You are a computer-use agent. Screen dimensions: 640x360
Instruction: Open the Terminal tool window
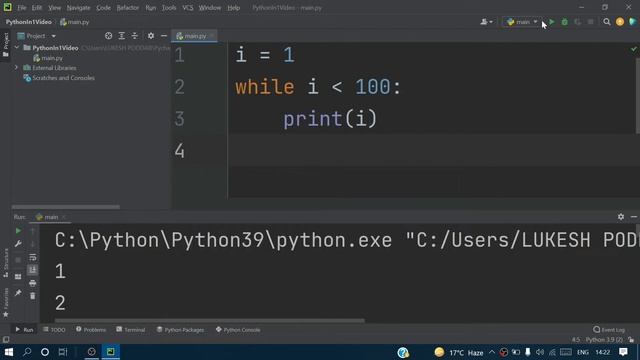131,329
